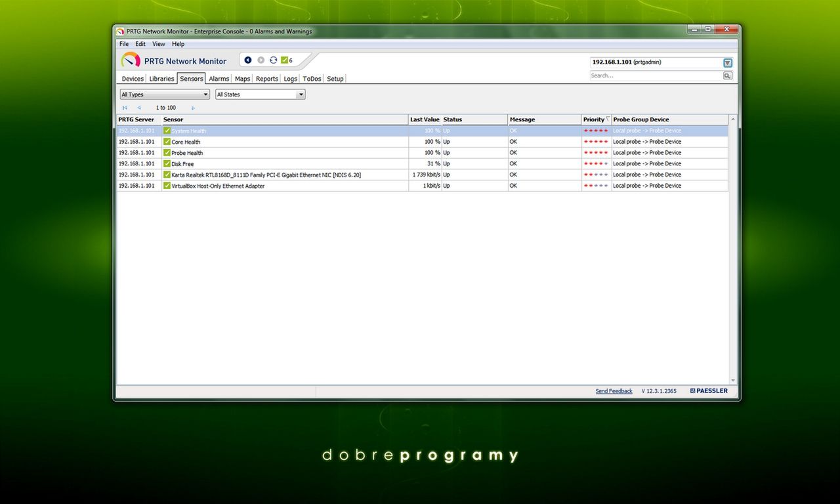The width and height of the screenshot is (840, 504).
Task: Click the PRTG gauge logo icon
Action: pos(131,60)
